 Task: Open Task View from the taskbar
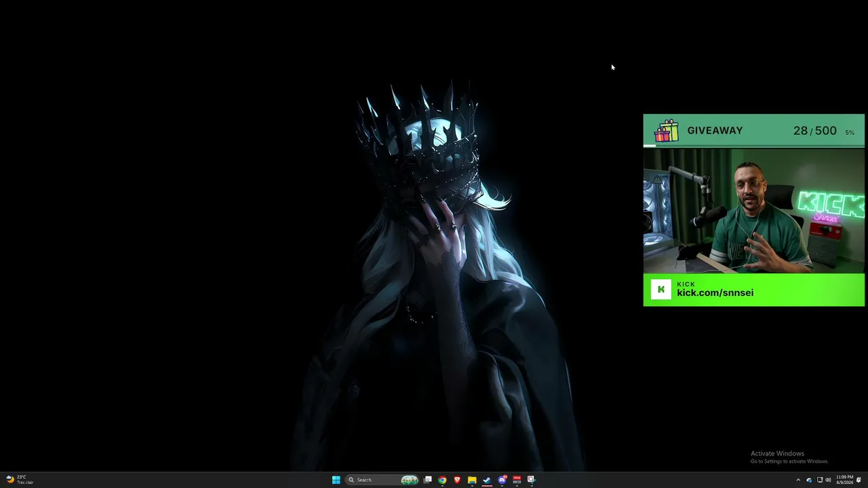(428, 480)
